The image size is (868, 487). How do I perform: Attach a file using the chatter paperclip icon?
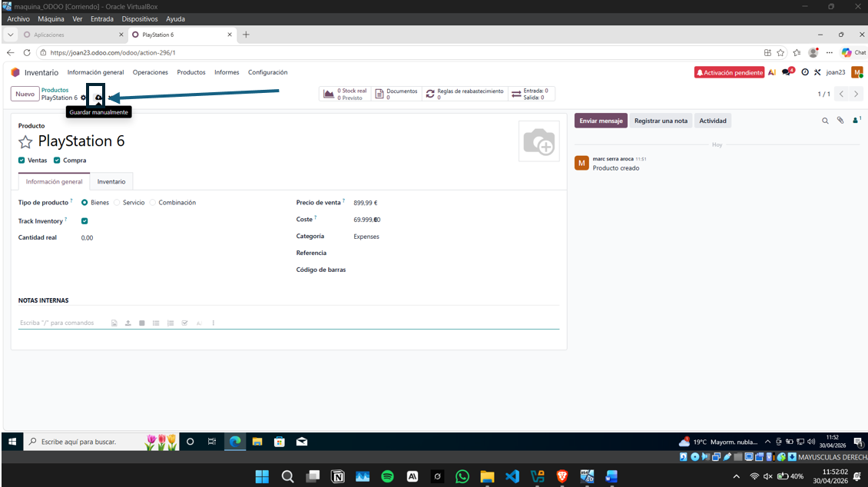pyautogui.click(x=840, y=121)
